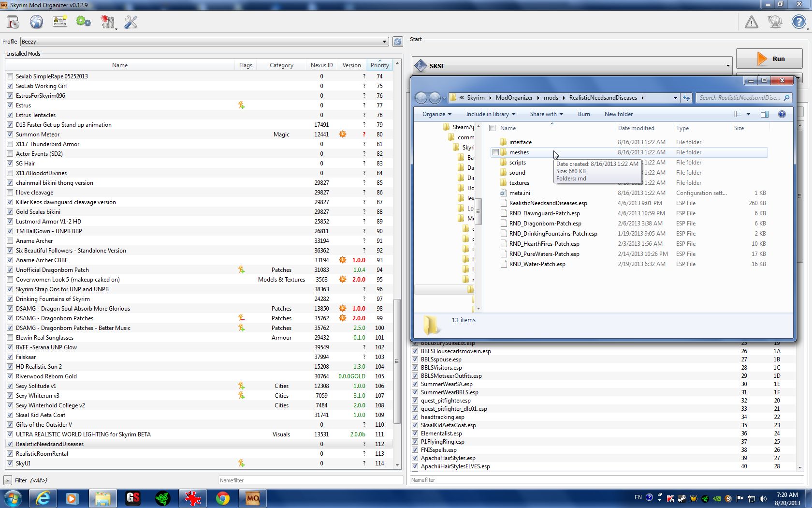Screen dimensions: 812x508
Task: Refresh the profile list icon
Action: pos(397,42)
